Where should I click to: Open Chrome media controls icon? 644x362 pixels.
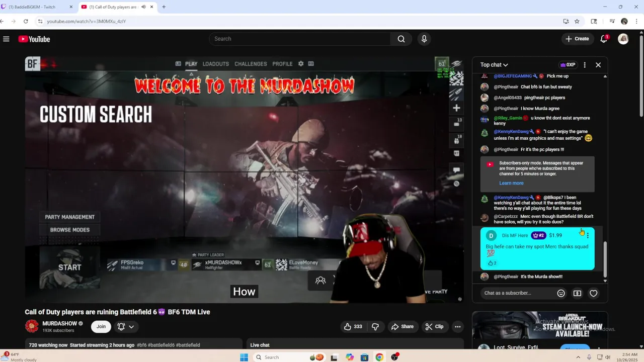coord(612,21)
